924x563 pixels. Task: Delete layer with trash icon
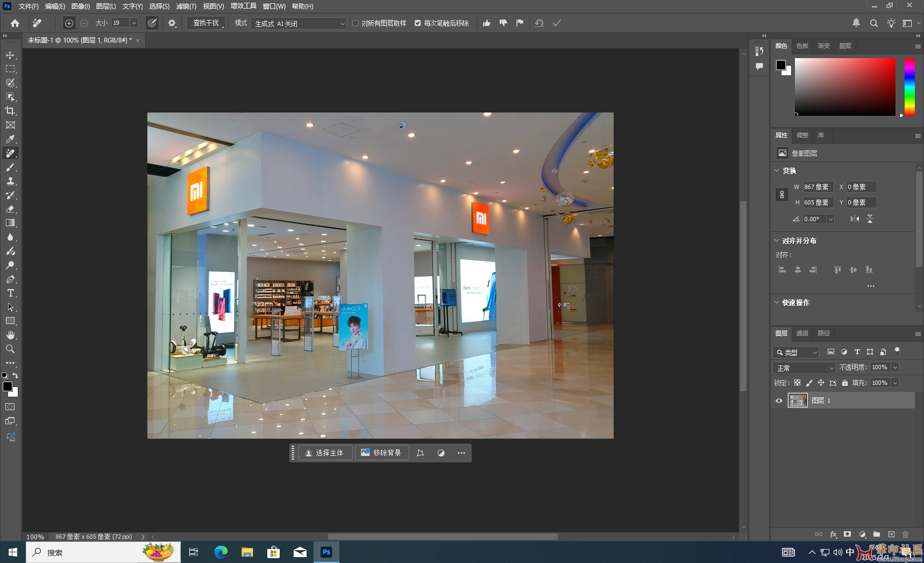pos(906,534)
